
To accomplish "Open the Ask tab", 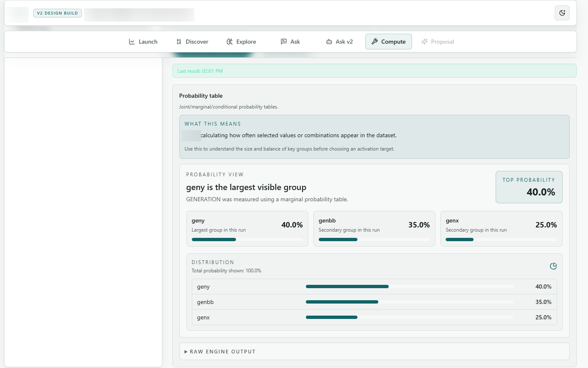I will point(290,42).
